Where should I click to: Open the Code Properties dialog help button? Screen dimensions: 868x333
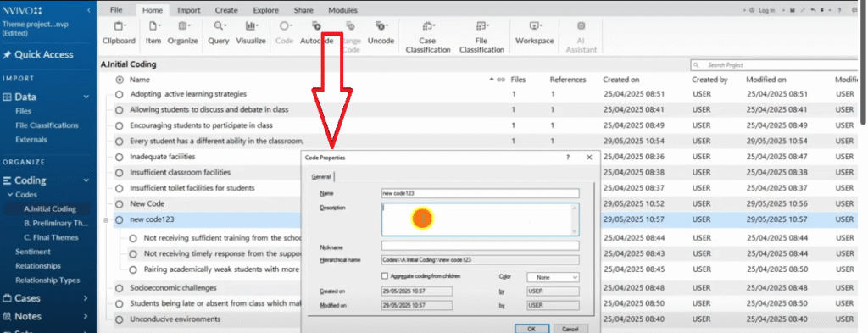(567, 158)
